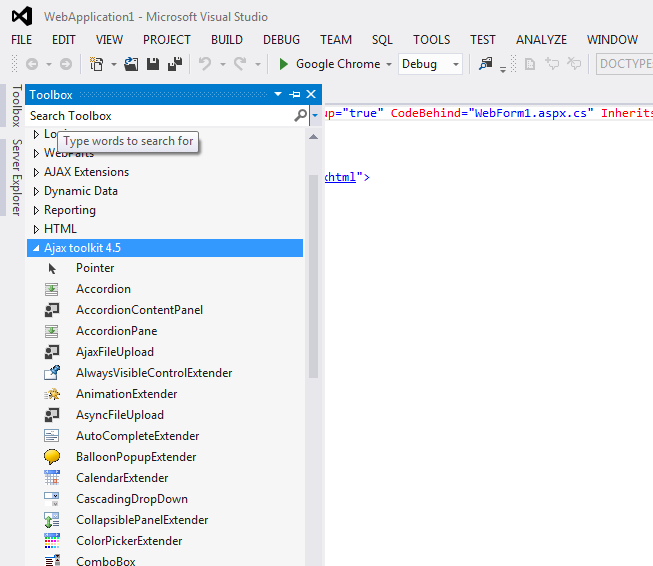Open the BUILD menu

tap(227, 40)
